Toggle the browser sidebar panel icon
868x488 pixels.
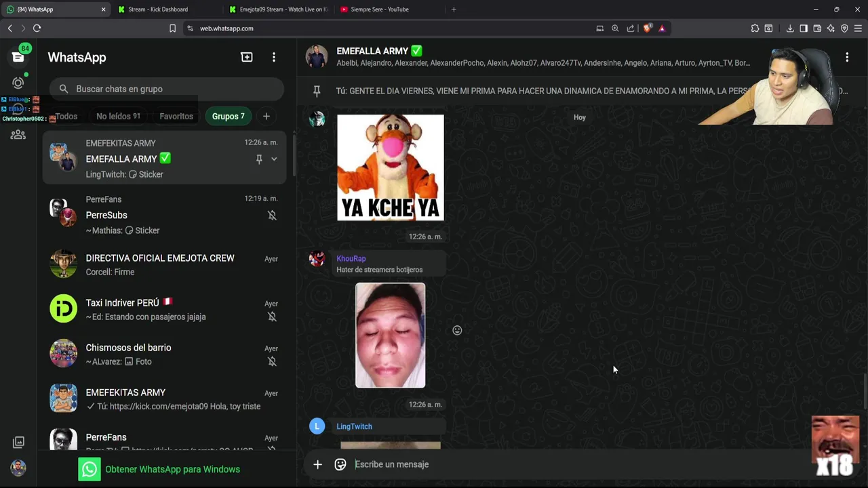(x=804, y=28)
